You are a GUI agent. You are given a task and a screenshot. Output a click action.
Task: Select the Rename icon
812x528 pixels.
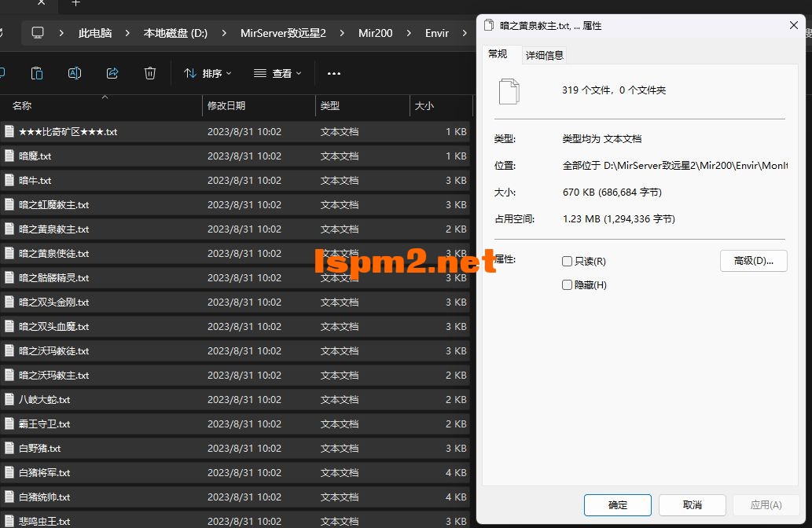75,73
